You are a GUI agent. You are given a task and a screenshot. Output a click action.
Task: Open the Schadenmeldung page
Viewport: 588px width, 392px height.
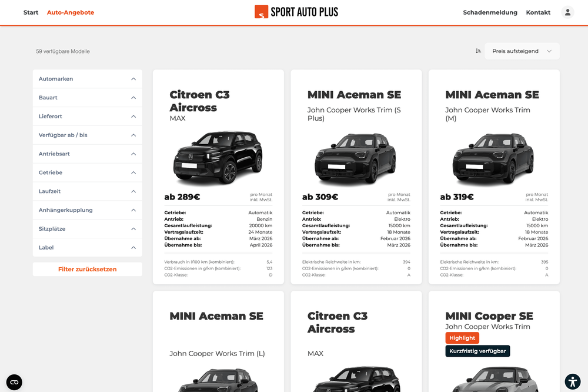point(490,12)
